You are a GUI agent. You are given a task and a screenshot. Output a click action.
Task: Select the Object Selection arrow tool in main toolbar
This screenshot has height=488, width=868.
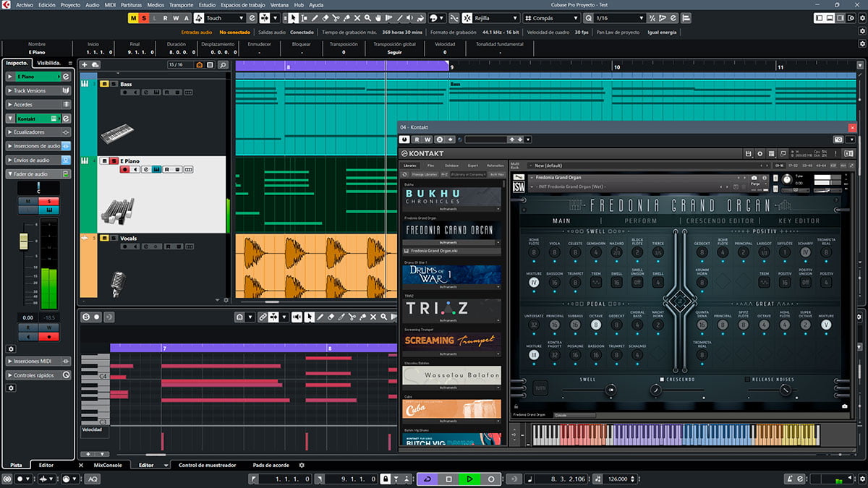294,17
